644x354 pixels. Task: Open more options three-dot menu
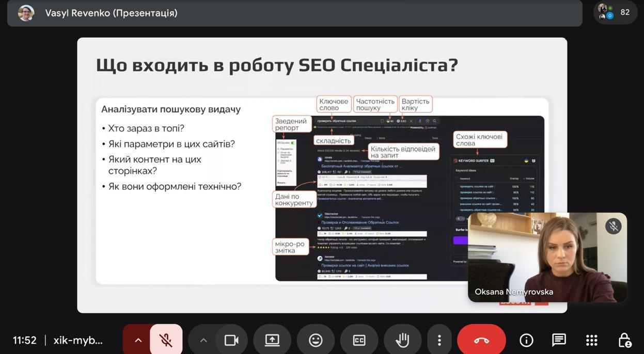pyautogui.click(x=439, y=340)
